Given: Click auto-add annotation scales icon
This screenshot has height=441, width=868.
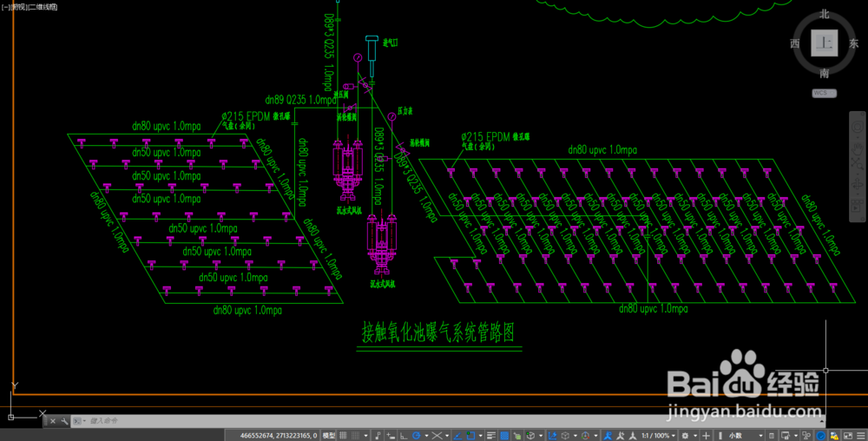Looking at the screenshot, I should click(620, 436).
